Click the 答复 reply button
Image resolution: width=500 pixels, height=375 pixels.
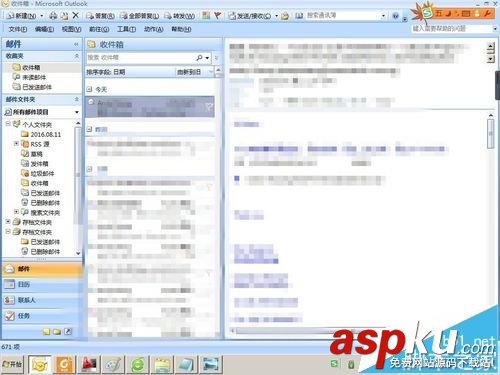tap(100, 16)
